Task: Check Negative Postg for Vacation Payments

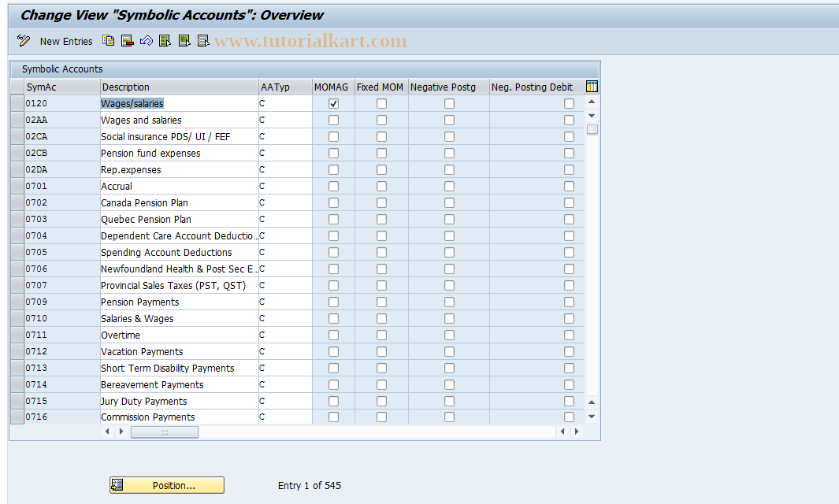Action: 450,351
